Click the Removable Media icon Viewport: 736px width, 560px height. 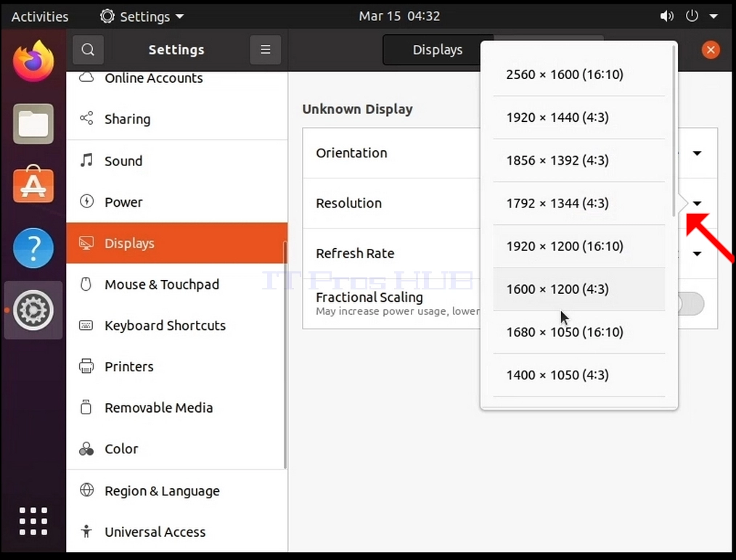86,407
